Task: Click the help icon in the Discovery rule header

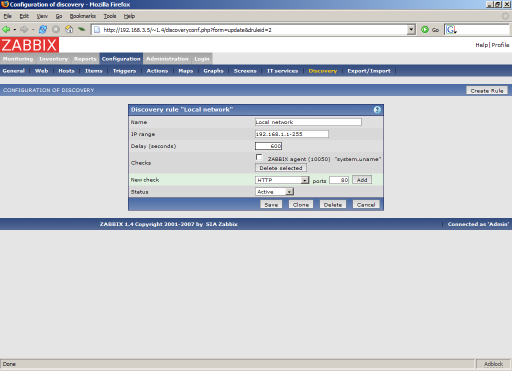Action: 377,110
